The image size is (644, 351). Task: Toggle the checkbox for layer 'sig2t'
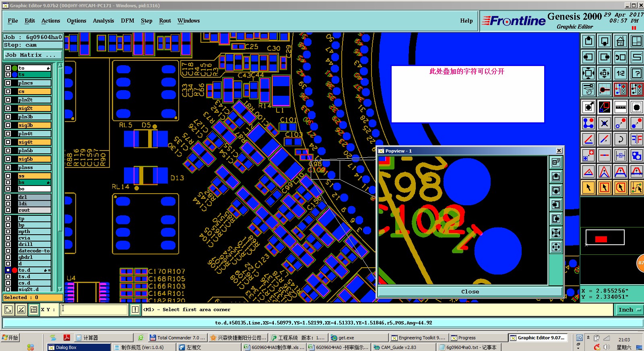tap(8, 108)
